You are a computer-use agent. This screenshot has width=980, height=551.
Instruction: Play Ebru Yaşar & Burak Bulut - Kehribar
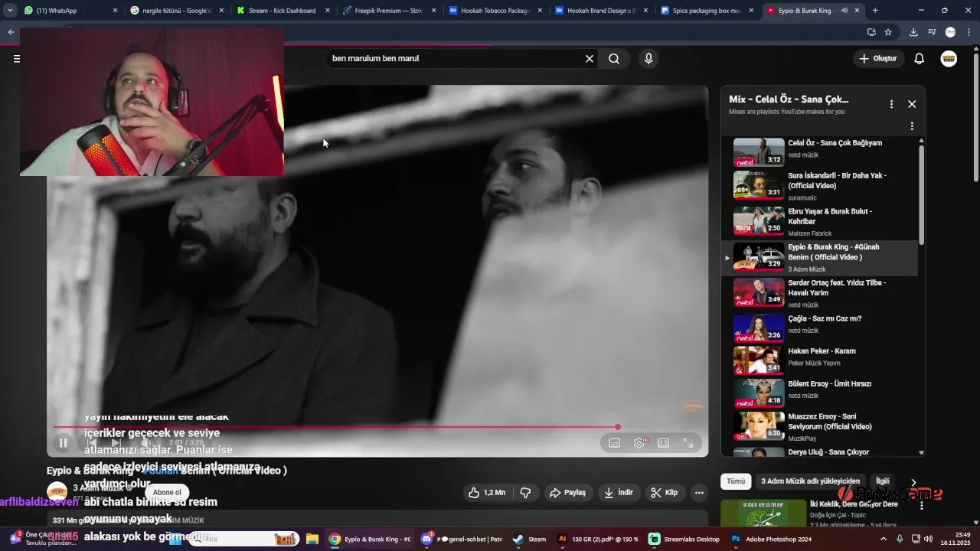(x=819, y=220)
